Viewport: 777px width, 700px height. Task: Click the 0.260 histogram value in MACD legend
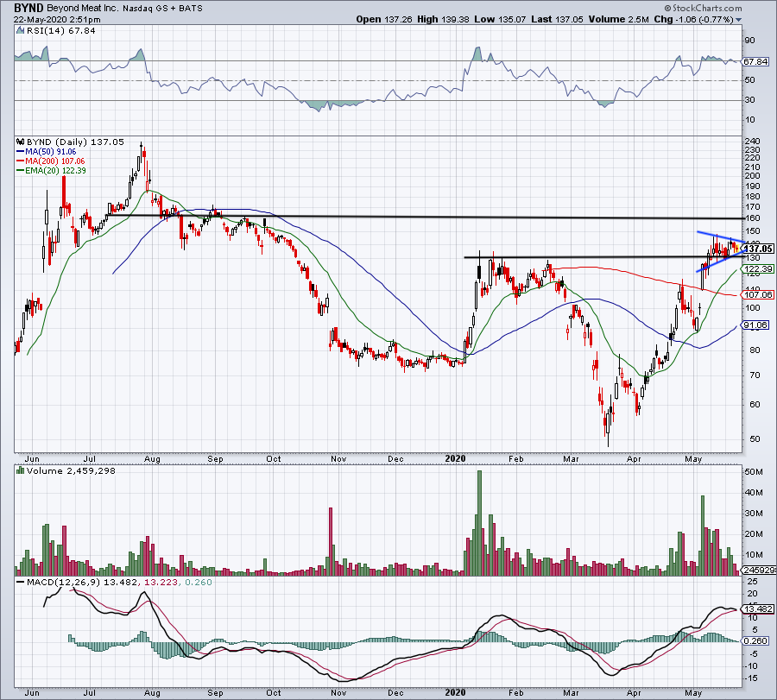click(199, 582)
